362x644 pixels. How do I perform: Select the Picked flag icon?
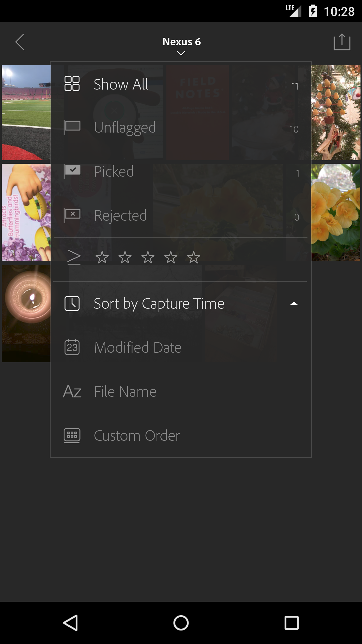[x=72, y=171]
